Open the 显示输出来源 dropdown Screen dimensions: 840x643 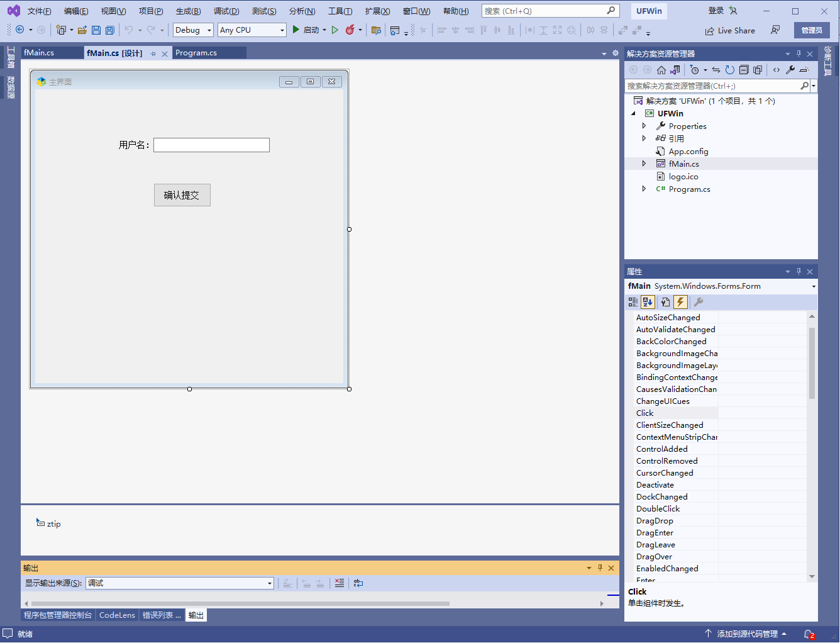[x=270, y=583]
